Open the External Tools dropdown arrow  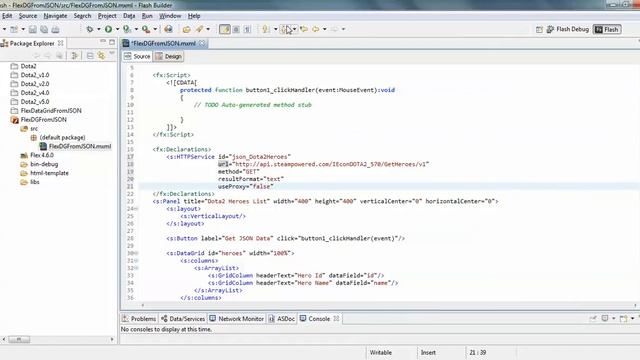(x=155, y=29)
